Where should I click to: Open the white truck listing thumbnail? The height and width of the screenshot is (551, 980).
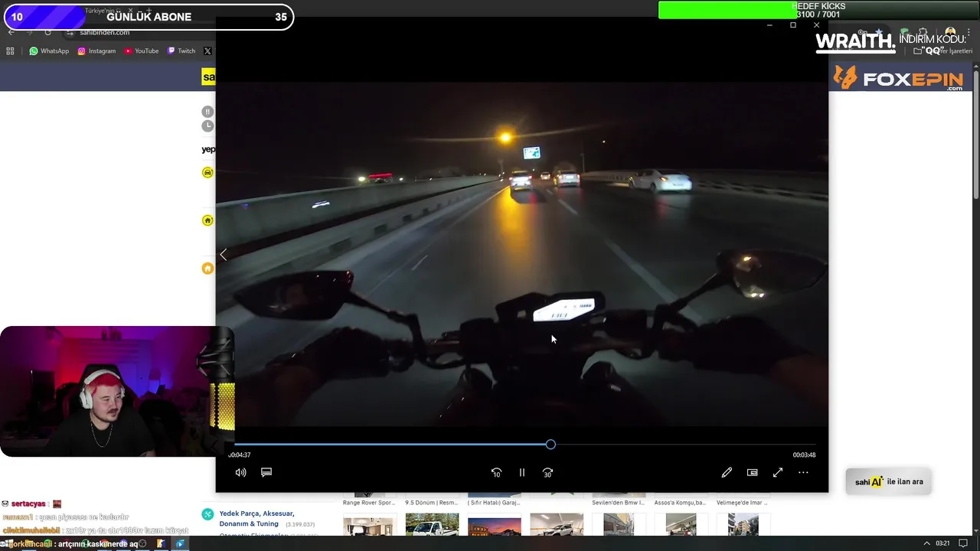point(432,526)
